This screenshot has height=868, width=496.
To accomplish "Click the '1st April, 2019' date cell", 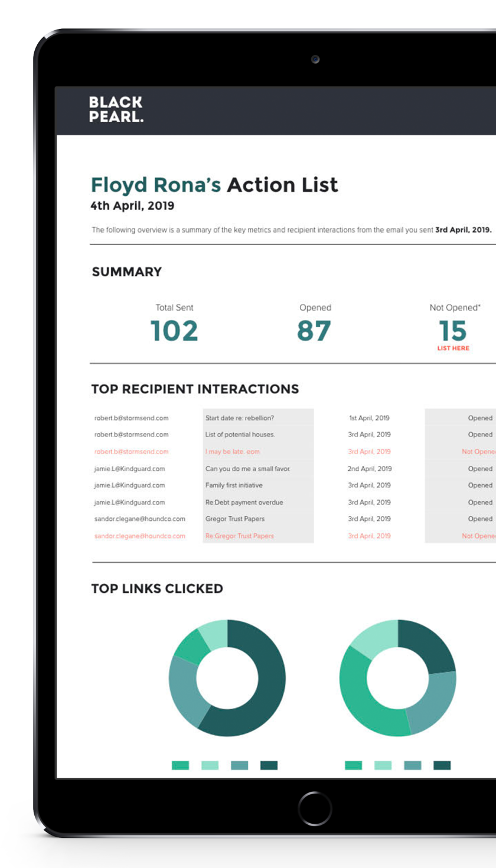I will 369,418.
